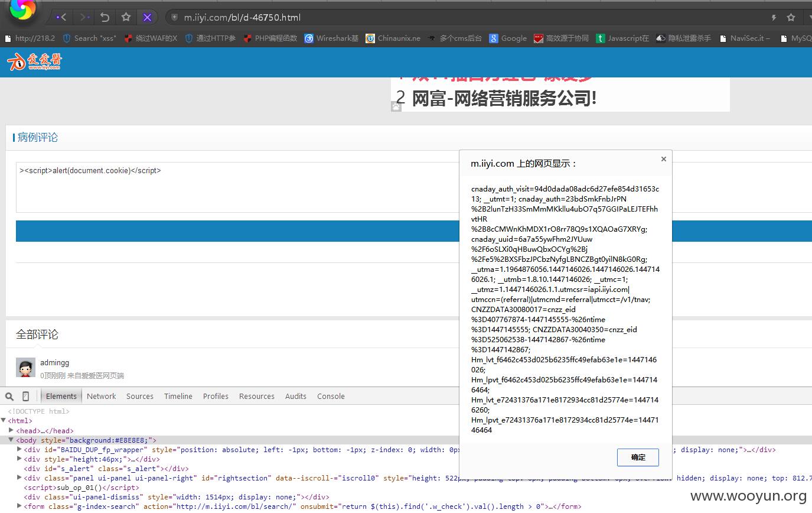Click the 病例评论 section heading
The image size is (812, 513).
(38, 137)
